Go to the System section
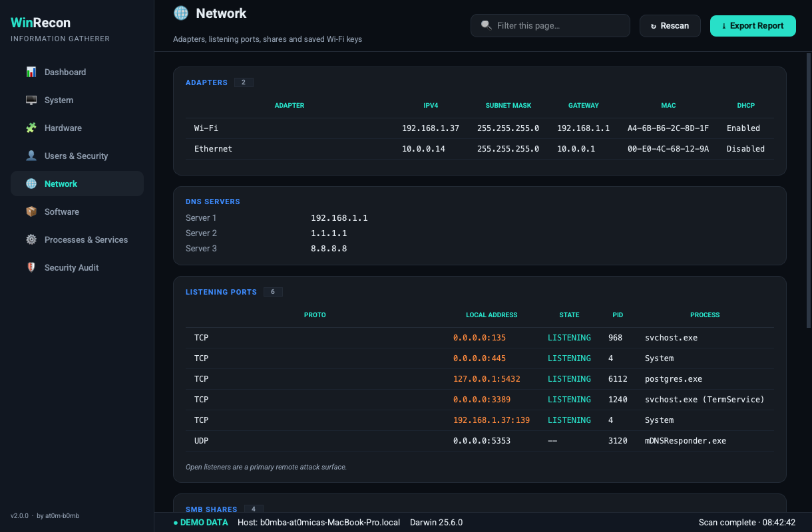The height and width of the screenshot is (532, 812). pyautogui.click(x=77, y=100)
